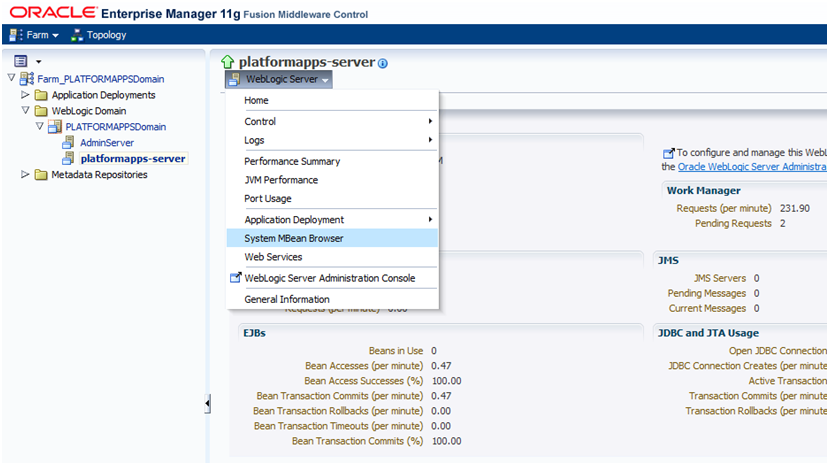Select WebLogic Domain tree item

point(89,111)
